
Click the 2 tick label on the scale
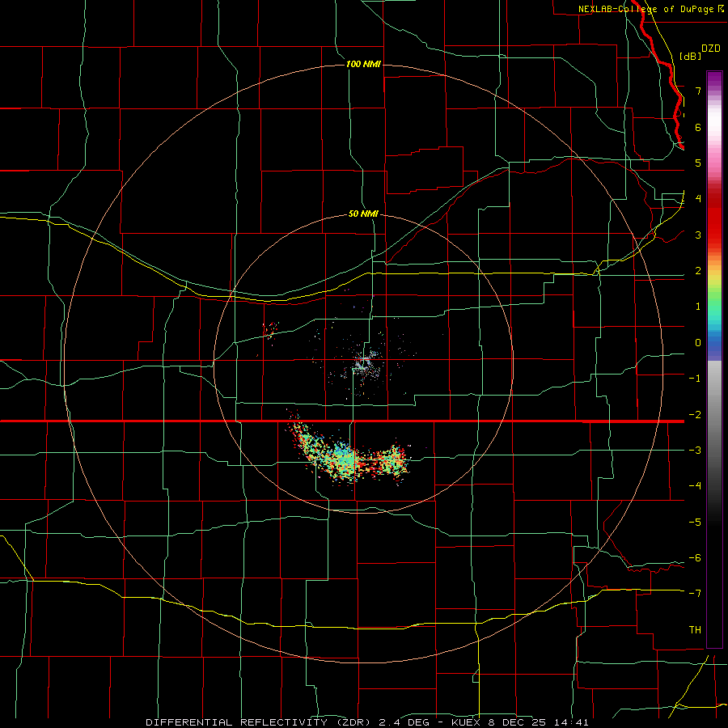(698, 271)
